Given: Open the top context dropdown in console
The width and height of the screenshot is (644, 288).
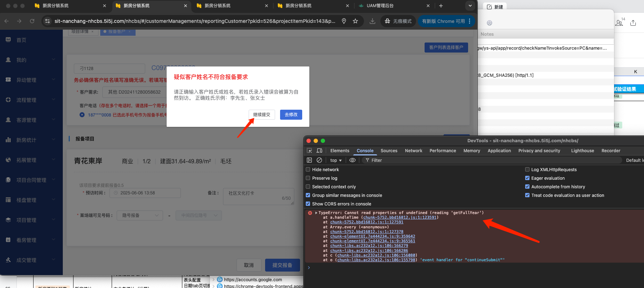Looking at the screenshot, I should [336, 160].
